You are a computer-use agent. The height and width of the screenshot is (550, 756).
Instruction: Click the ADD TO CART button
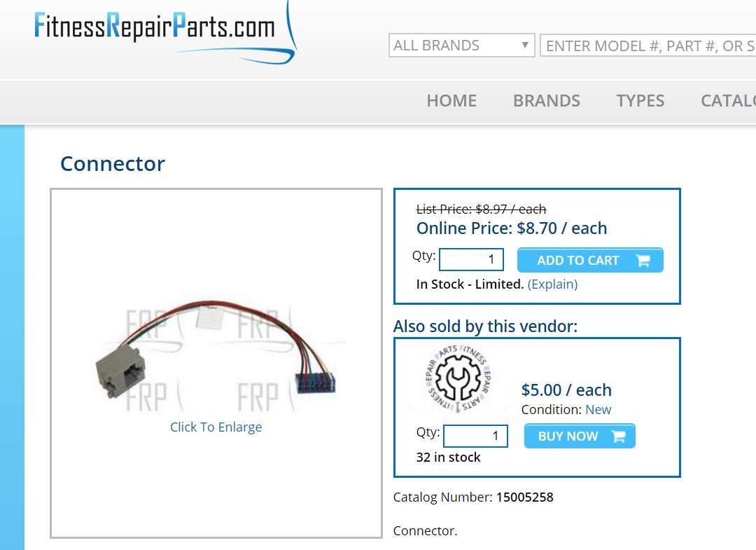pyautogui.click(x=590, y=261)
